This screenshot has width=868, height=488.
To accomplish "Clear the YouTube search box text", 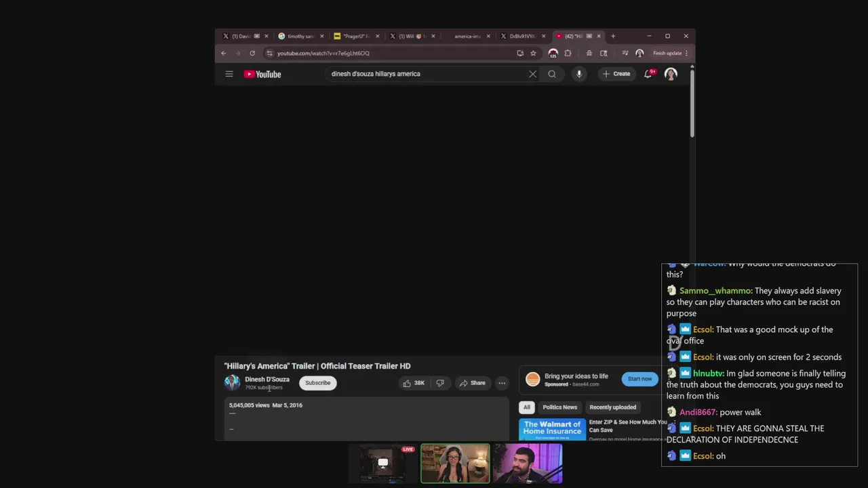I will 532,74.
